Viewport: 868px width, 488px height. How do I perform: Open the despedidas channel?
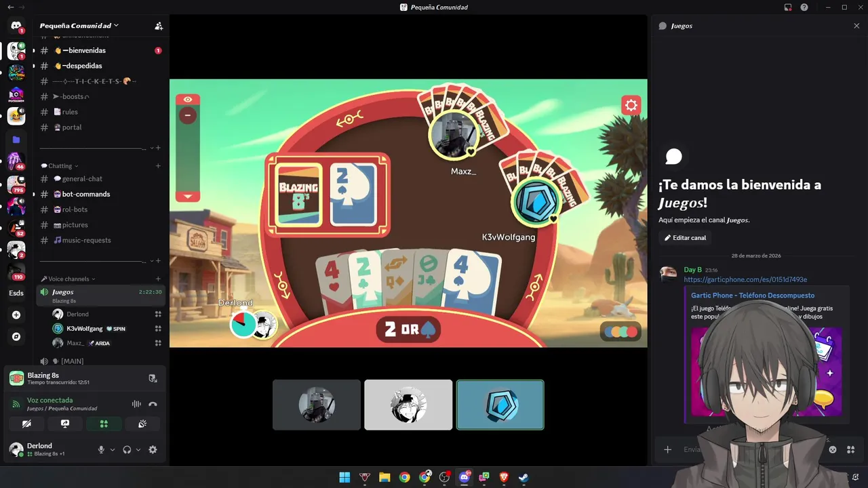[x=100, y=66]
